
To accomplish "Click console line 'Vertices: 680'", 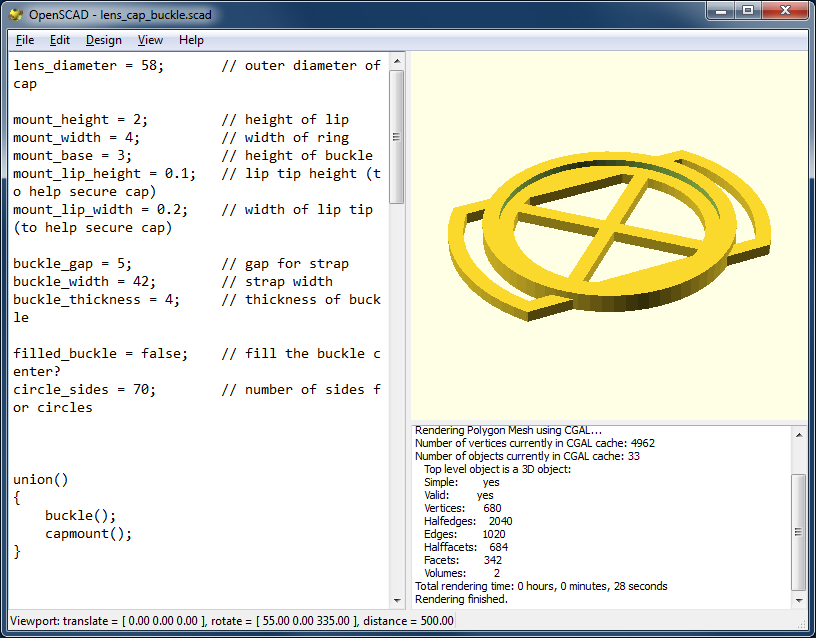I will coord(463,508).
